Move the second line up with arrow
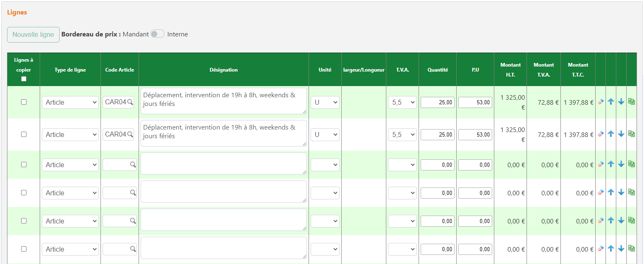This screenshot has width=644, height=264. point(611,134)
